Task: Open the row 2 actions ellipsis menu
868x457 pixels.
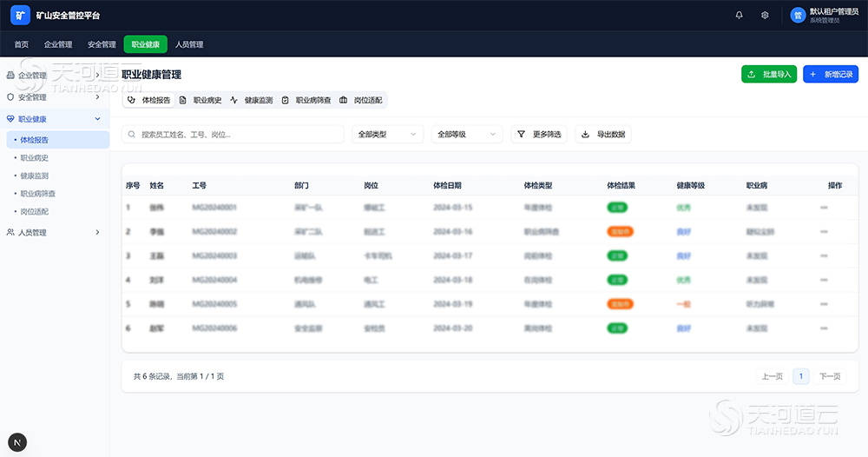Action: (824, 232)
